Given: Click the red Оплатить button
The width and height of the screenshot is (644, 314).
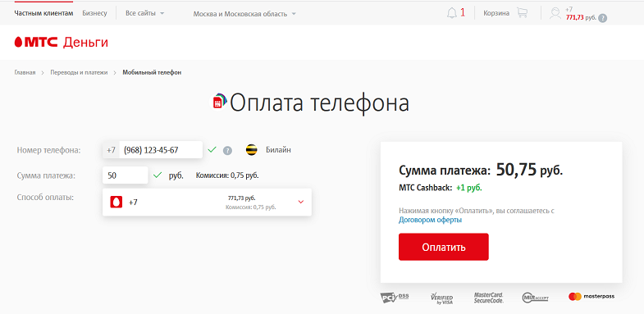Looking at the screenshot, I should [x=444, y=247].
